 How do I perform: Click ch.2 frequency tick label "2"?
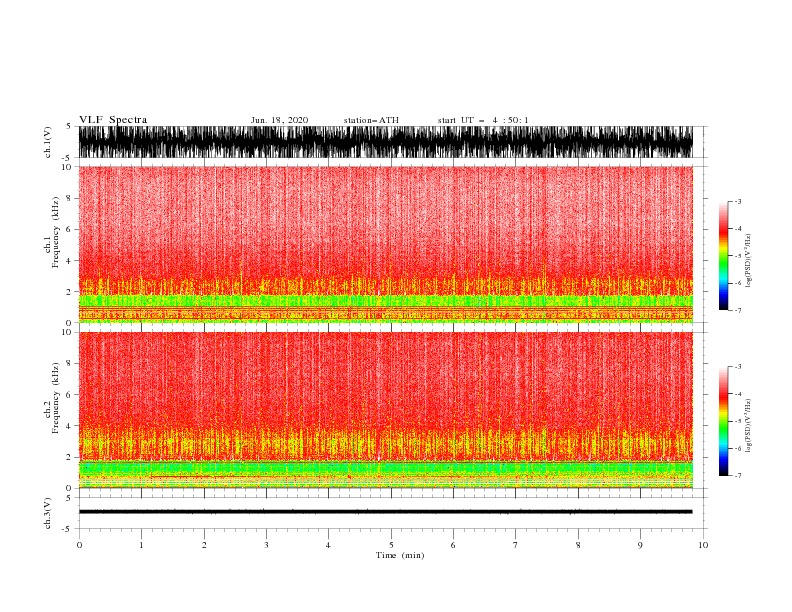(69, 457)
